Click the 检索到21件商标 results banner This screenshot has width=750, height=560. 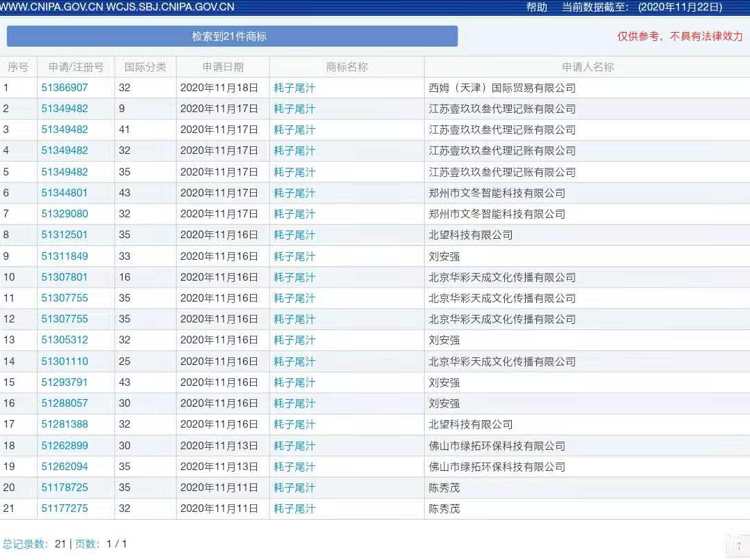232,36
